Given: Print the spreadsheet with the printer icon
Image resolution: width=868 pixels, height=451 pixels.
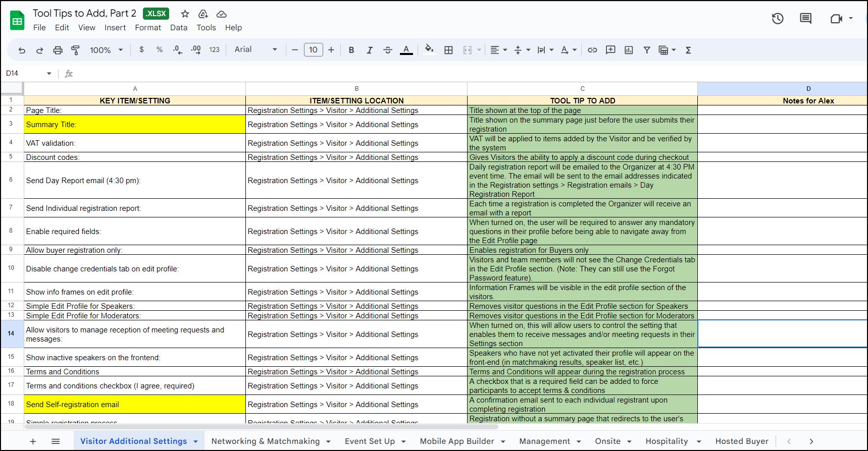Looking at the screenshot, I should pyautogui.click(x=58, y=50).
